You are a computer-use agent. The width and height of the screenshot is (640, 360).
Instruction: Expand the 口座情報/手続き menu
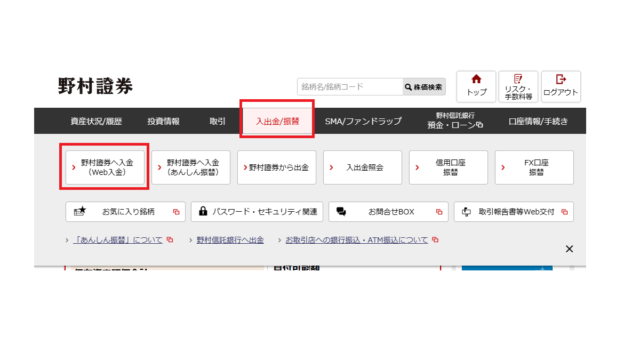tap(538, 121)
